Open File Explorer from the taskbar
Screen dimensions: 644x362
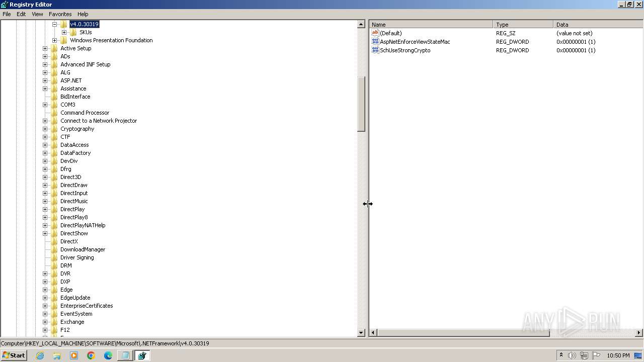click(57, 355)
